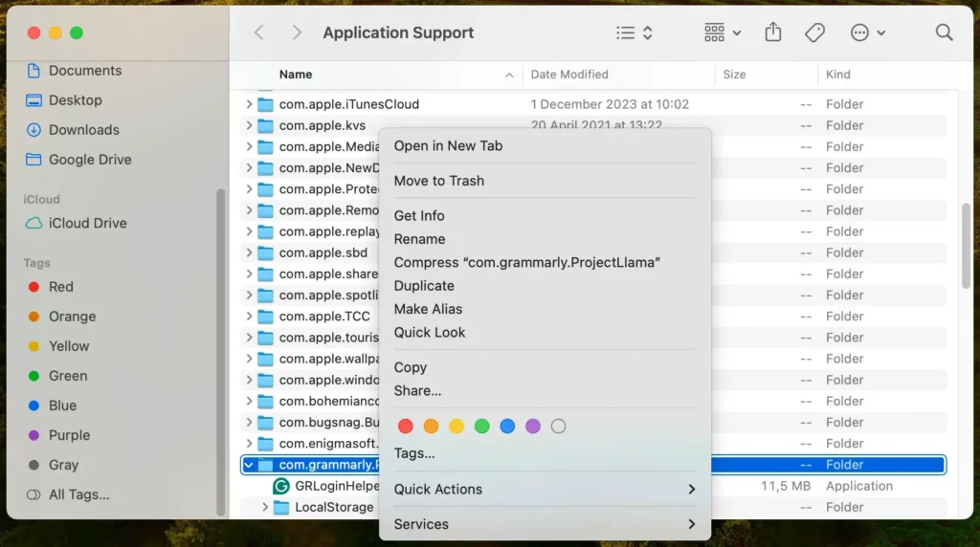The image size is (980, 547).
Task: Open All Tags… in the sidebar
Action: click(68, 494)
